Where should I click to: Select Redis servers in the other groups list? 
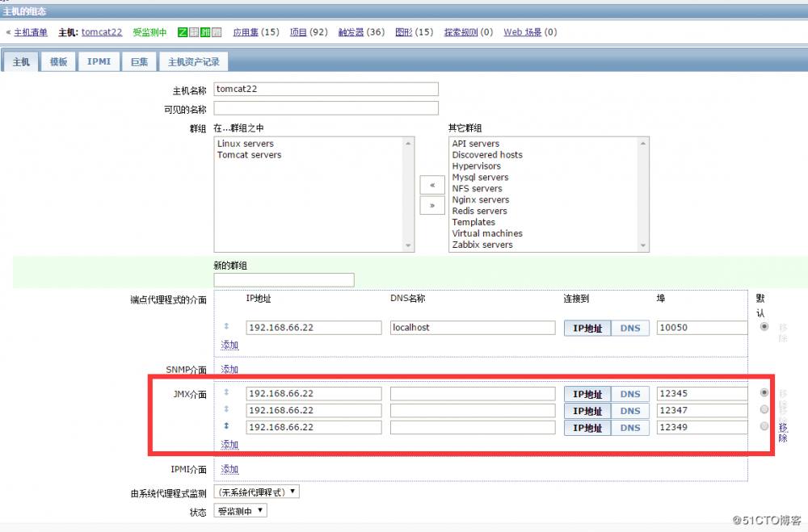pyautogui.click(x=480, y=211)
